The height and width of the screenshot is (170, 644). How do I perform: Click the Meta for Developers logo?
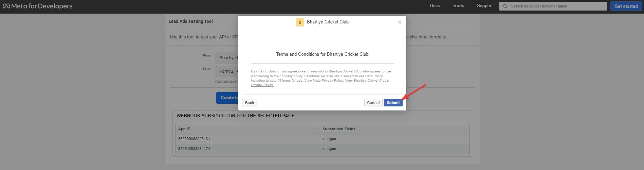(38, 6)
